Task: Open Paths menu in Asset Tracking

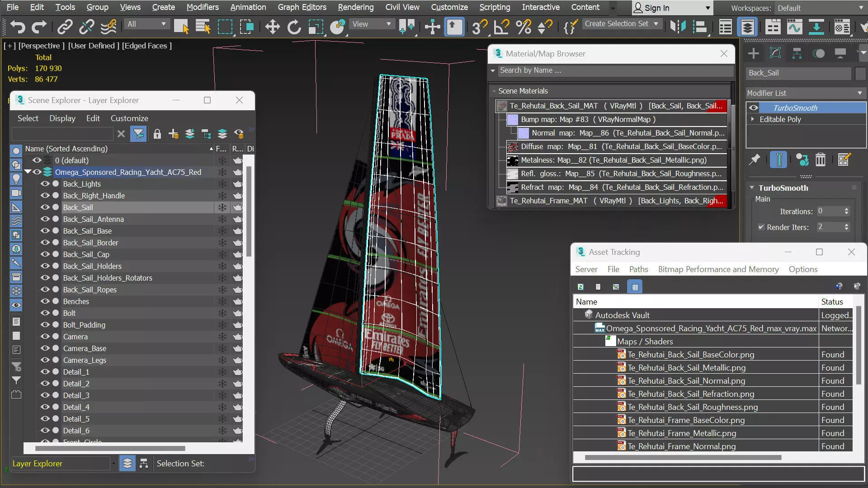Action: [638, 269]
